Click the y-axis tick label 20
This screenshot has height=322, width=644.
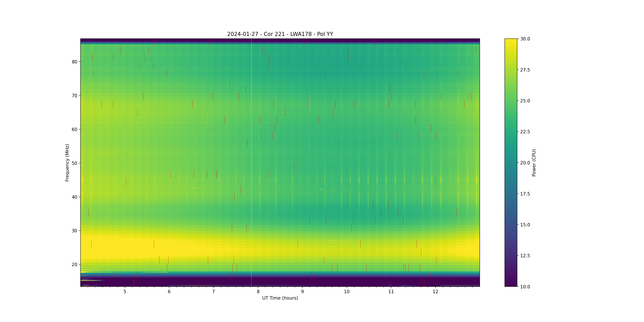tap(75, 265)
